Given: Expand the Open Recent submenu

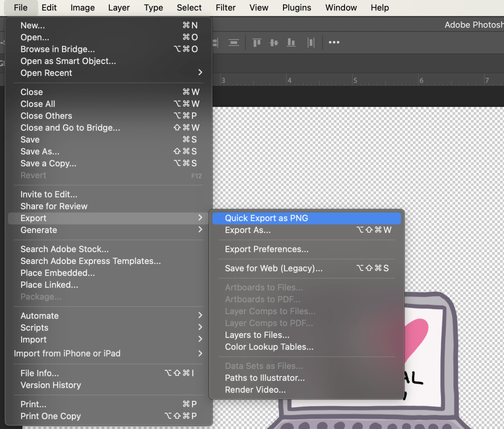Looking at the screenshot, I should [46, 73].
